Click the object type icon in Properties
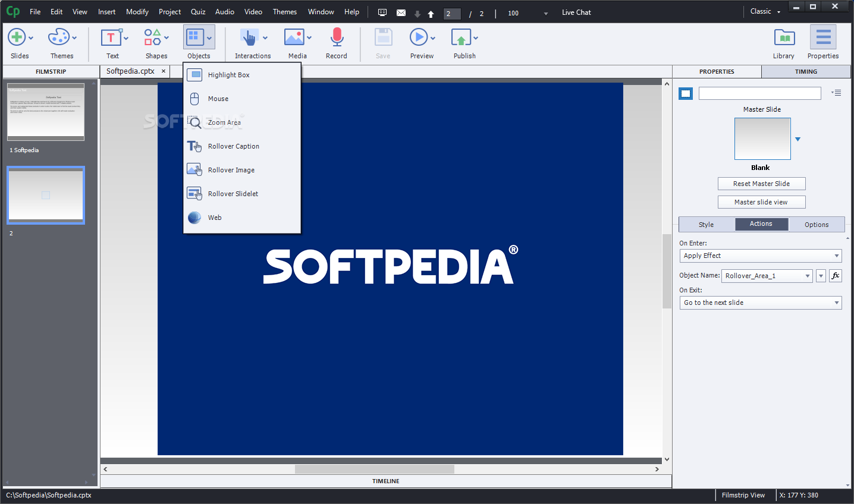 [x=686, y=93]
